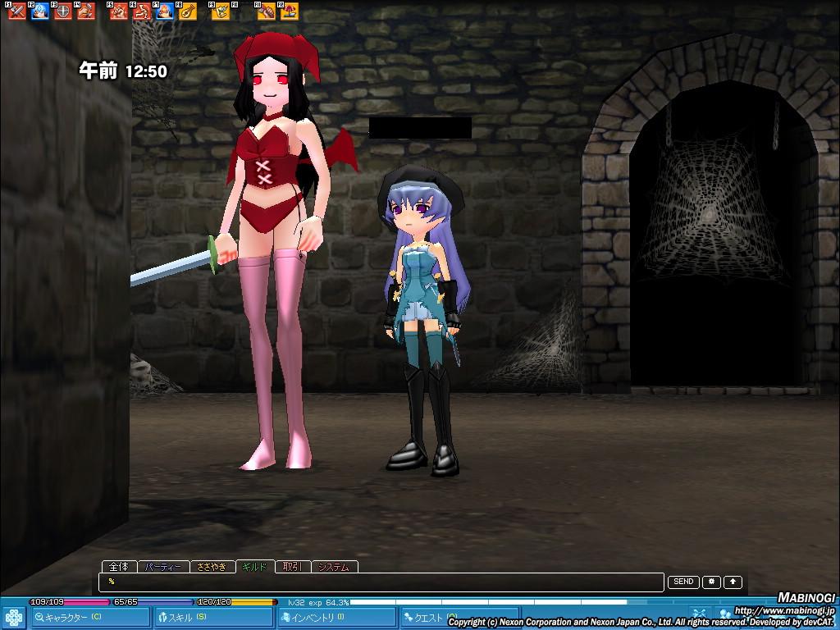Screen dimensions: 840x630
Task: Click the F1 crossed swords skill icon
Action: (x=16, y=11)
